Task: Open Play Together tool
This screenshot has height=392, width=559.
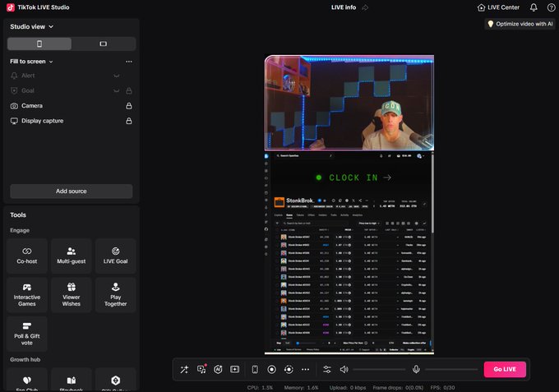Action: point(116,295)
